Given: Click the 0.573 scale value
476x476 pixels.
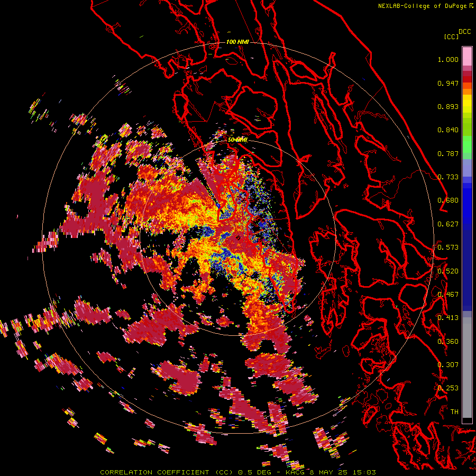Looking at the screenshot, I should point(448,248).
